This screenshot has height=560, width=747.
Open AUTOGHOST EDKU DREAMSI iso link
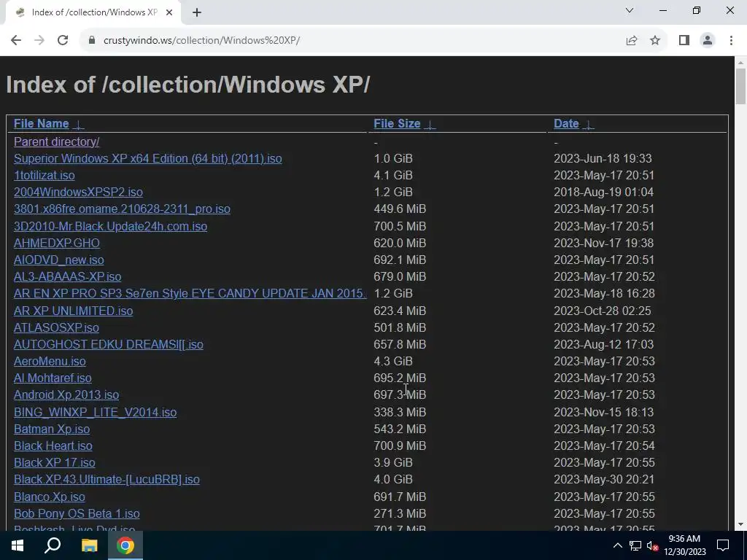109,344
